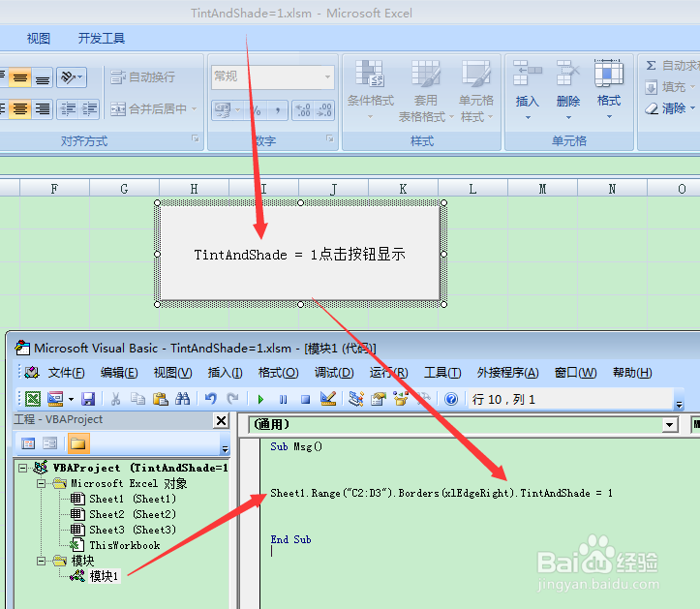Select ThisWorkbook in project tree
This screenshot has height=609, width=700.
tap(115, 545)
